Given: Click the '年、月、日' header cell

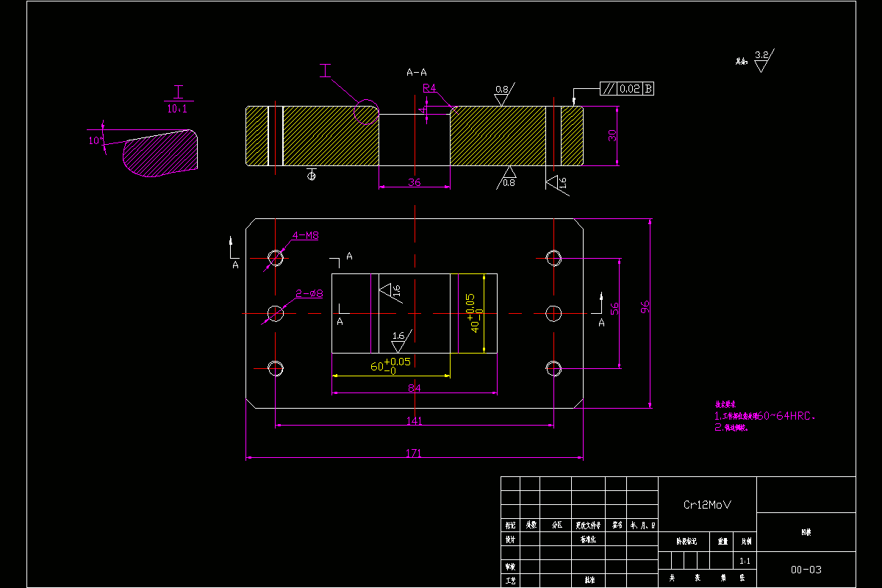Looking at the screenshot, I should [642, 526].
